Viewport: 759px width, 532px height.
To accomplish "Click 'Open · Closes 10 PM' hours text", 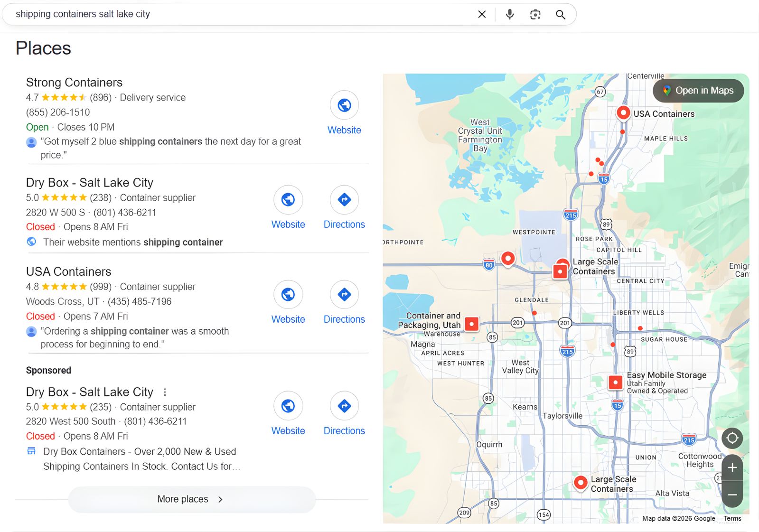I will pyautogui.click(x=70, y=127).
